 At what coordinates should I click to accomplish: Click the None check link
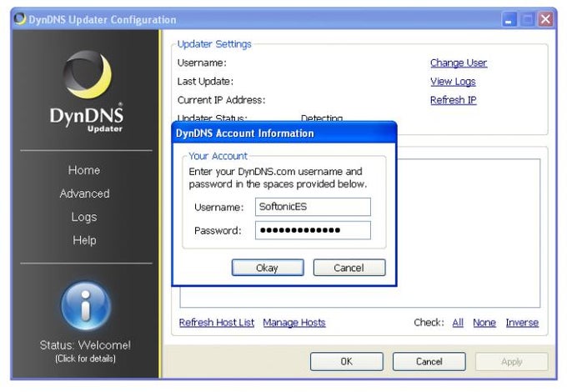(x=484, y=322)
